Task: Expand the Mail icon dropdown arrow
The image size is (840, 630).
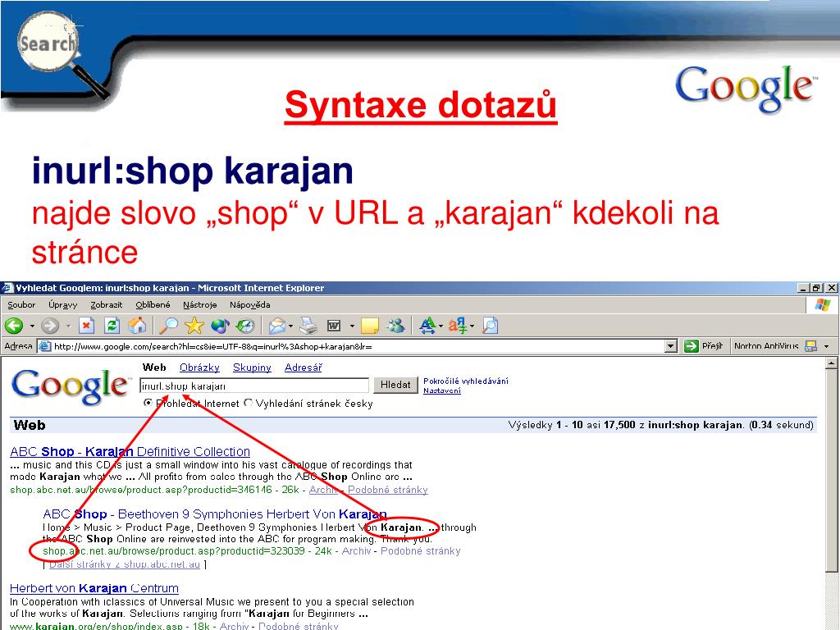Action: coord(290,326)
